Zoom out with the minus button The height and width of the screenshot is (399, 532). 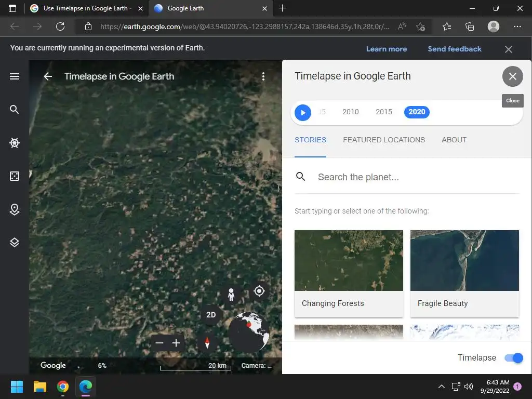tap(159, 343)
